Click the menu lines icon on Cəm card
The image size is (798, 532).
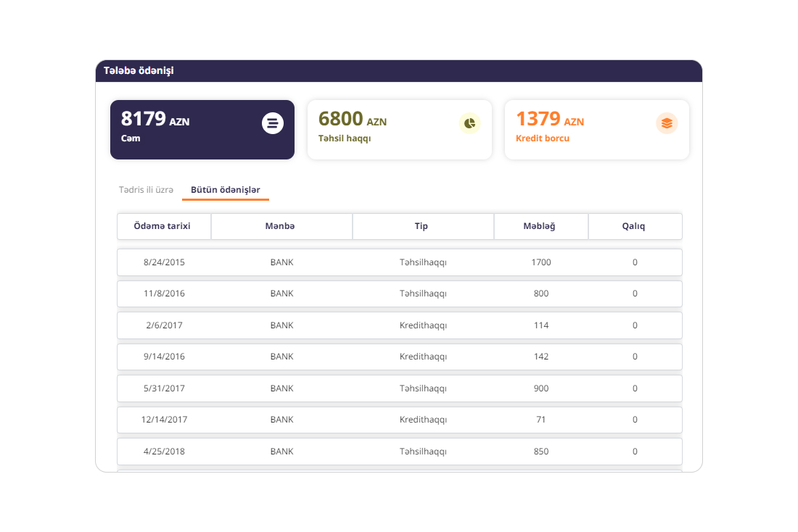point(273,123)
